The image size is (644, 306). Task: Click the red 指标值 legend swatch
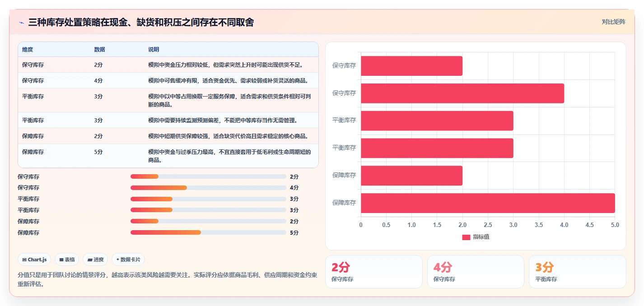tap(466, 237)
